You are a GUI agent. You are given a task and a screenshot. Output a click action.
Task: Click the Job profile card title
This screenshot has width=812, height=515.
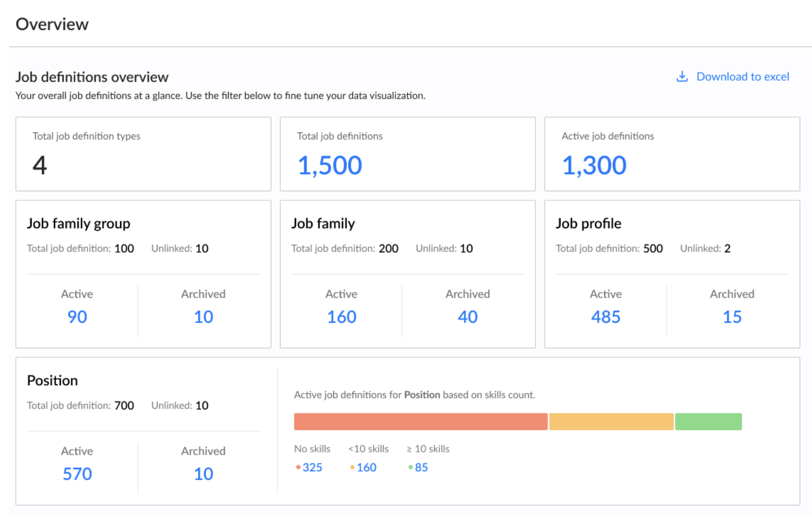pos(588,223)
